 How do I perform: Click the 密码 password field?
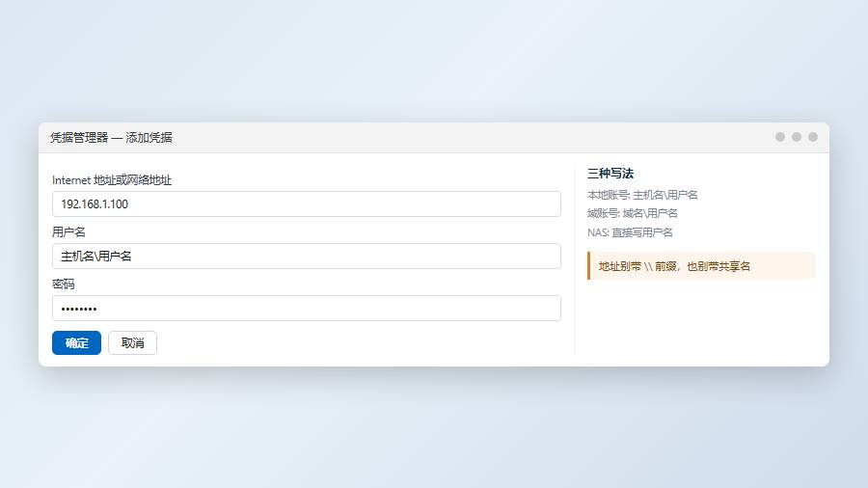306,309
